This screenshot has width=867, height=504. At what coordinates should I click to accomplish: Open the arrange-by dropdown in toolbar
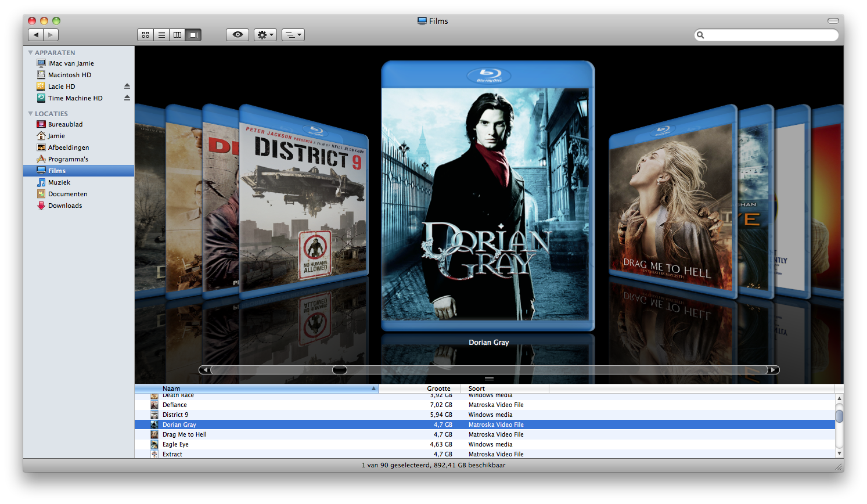pyautogui.click(x=293, y=35)
